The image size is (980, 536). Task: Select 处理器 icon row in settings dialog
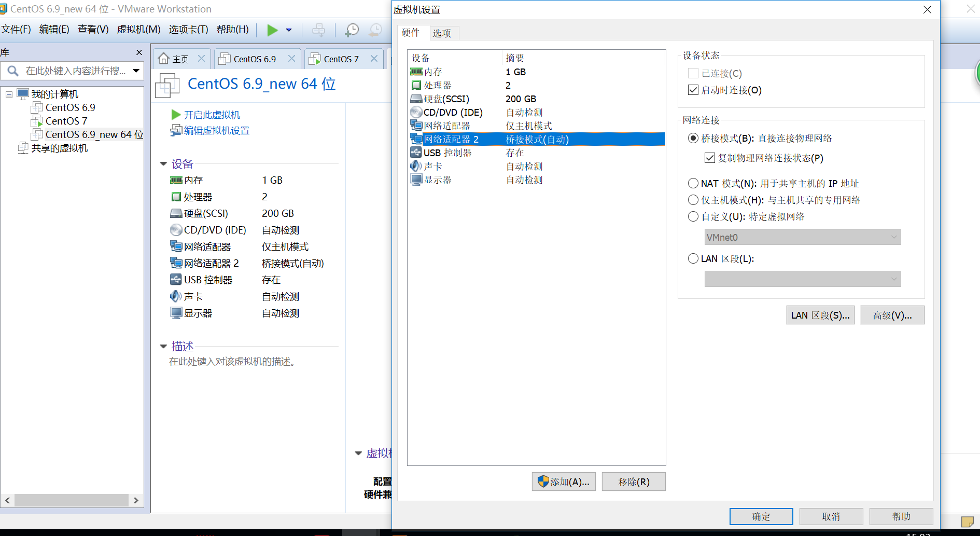coord(416,85)
